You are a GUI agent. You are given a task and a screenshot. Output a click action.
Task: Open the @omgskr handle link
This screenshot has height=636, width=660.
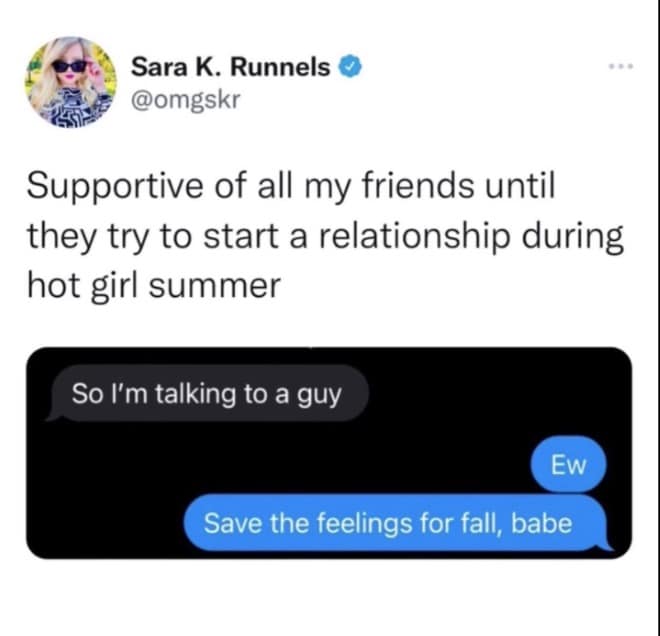coord(186,101)
